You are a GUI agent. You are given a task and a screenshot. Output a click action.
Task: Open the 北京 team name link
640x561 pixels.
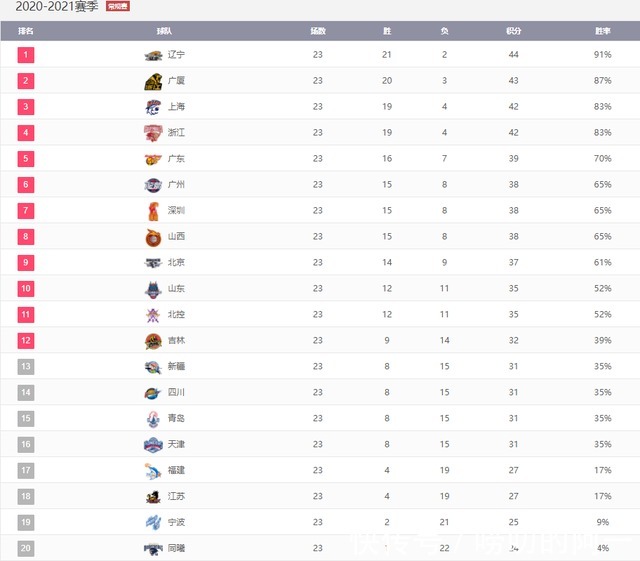coord(176,263)
